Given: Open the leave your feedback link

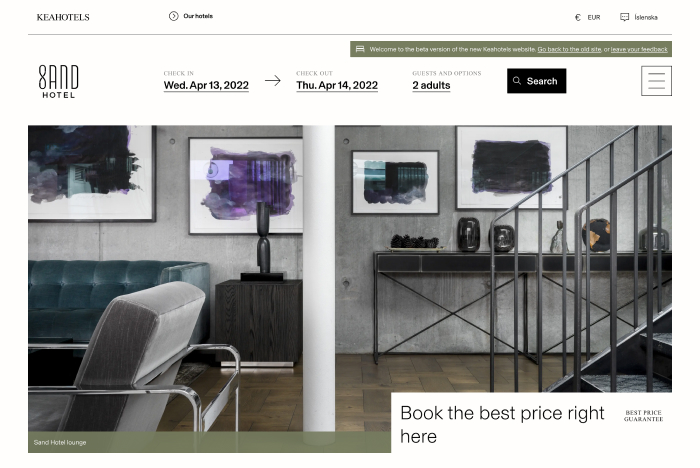Looking at the screenshot, I should (639, 50).
